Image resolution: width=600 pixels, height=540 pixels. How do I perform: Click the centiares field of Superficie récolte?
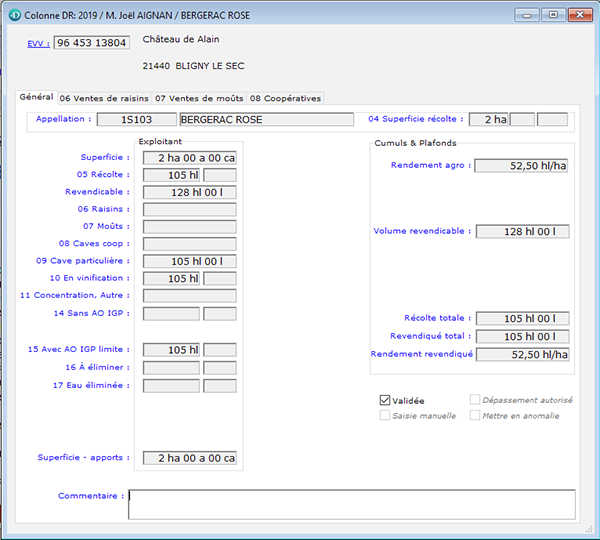tap(552, 119)
